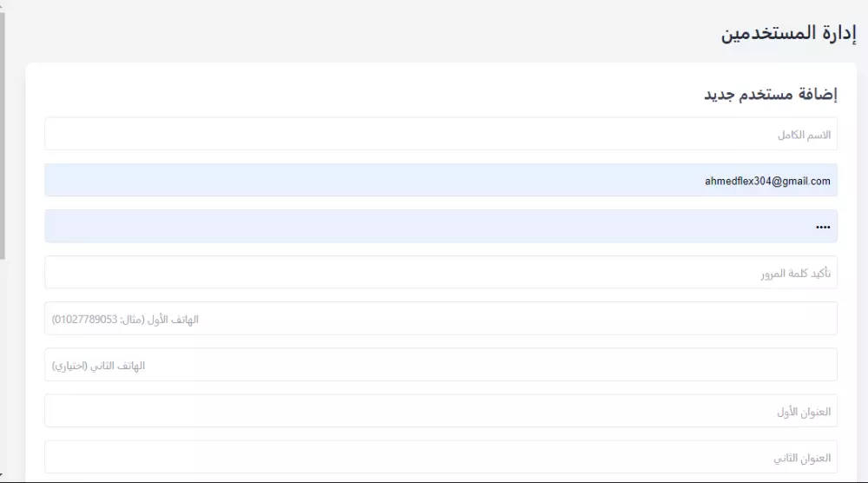Click the first address (العنوان الأول) field

click(441, 411)
